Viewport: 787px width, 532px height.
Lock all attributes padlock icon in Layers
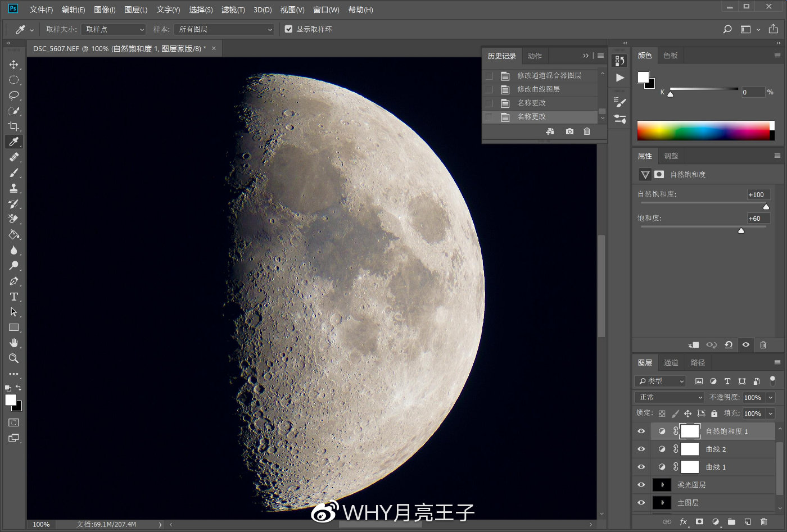(714, 413)
